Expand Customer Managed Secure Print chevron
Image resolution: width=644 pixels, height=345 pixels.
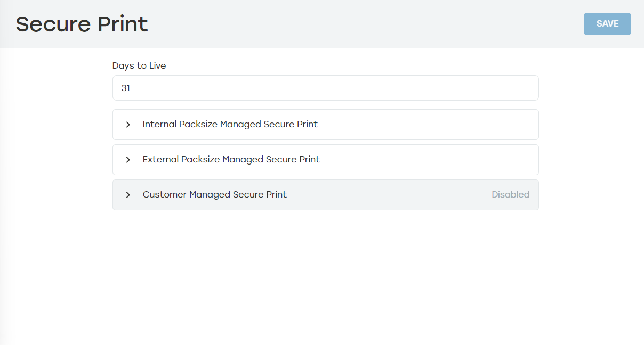coord(128,195)
